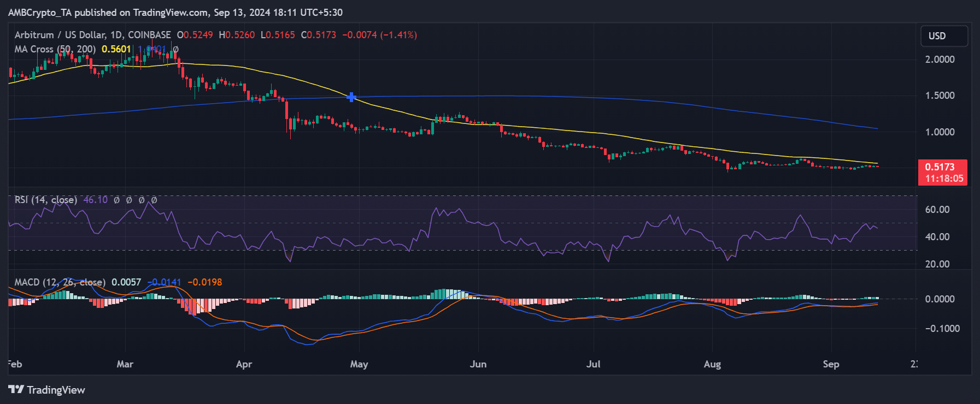Click the Arbitrum / US Dollar symbol title
Viewport: 980px width, 404px height.
[92, 35]
